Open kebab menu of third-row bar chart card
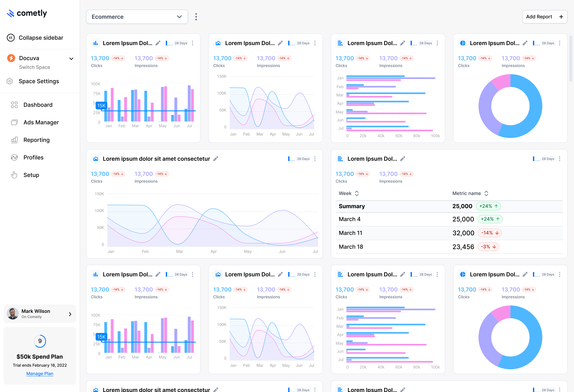 coord(193,274)
